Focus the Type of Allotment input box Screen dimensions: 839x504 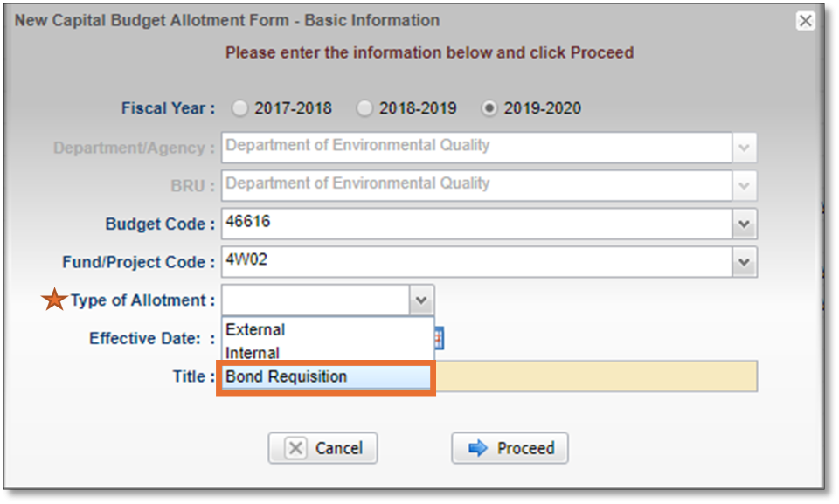[x=315, y=300]
